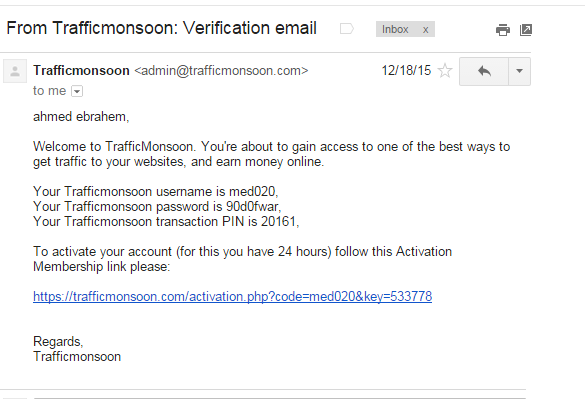This screenshot has width=585, height=399.
Task: Click the username med020 line
Action: coord(156,191)
